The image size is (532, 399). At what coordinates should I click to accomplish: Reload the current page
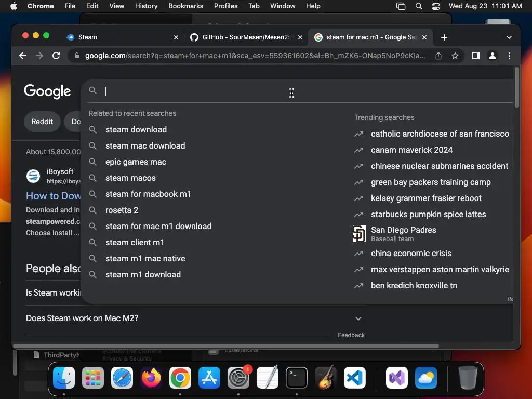pos(56,56)
